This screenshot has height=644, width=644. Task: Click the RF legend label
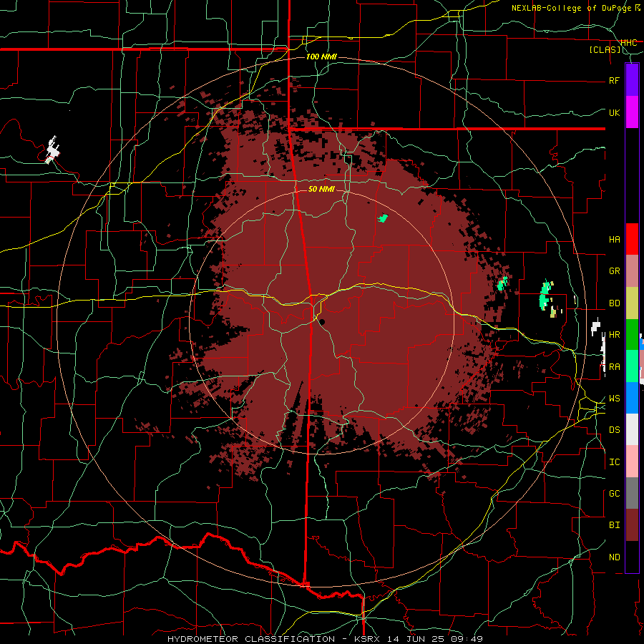click(x=614, y=80)
